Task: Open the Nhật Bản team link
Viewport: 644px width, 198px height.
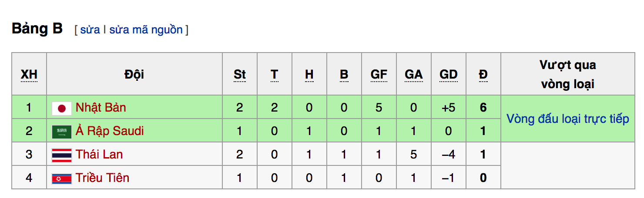Action: [101, 108]
